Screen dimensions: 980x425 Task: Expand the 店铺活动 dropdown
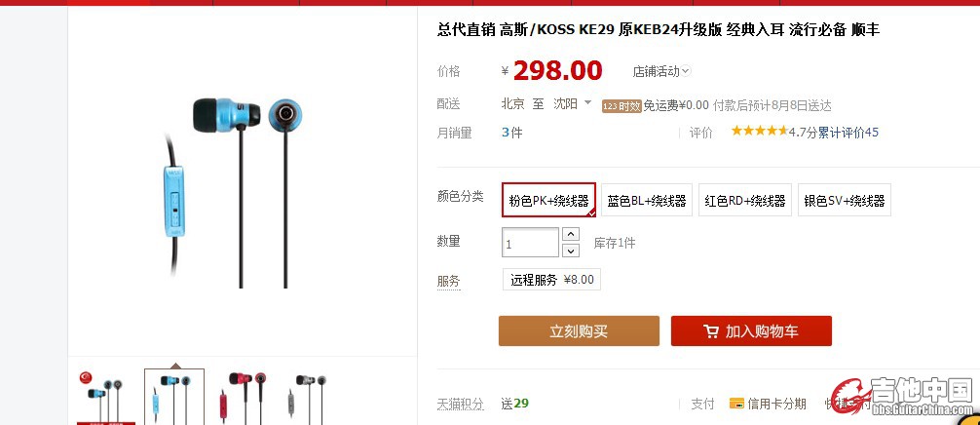(x=661, y=71)
